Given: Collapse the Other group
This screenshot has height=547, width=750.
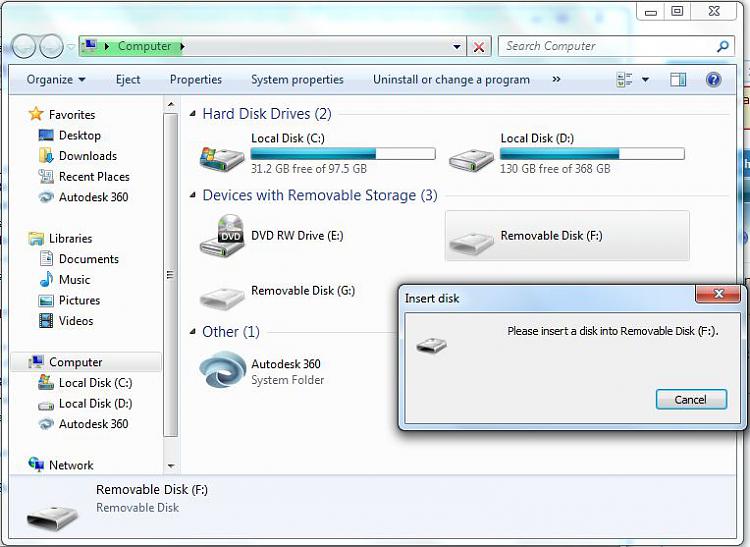Looking at the screenshot, I should (x=192, y=331).
